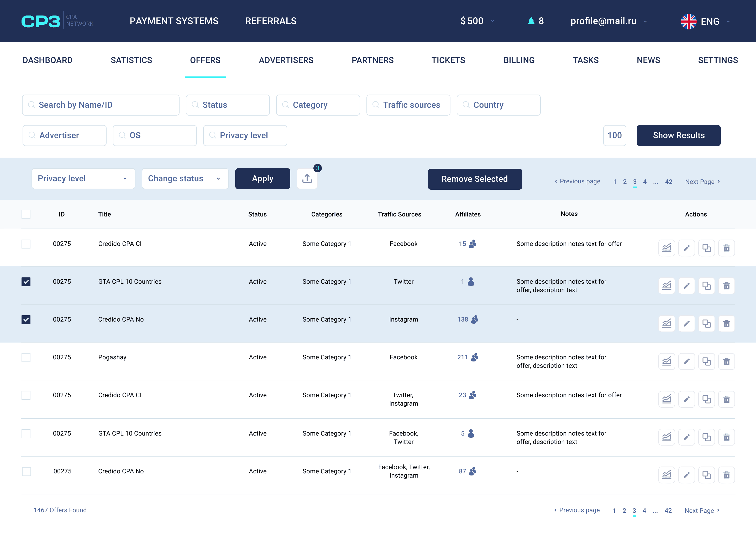Click the CP3 CPA Network logo
Image resolution: width=756 pixels, height=538 pixels.
57,21
